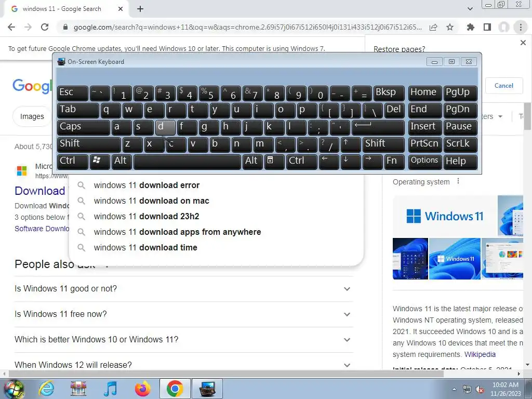
Task: Select suggestion 'windows 11 download 23h2'
Action: pyautogui.click(x=216, y=217)
